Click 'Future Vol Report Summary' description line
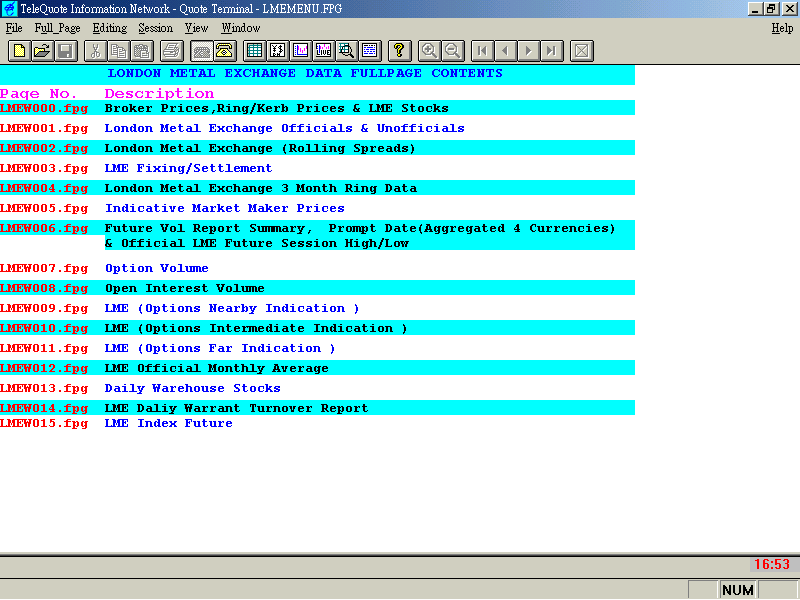 click(360, 229)
